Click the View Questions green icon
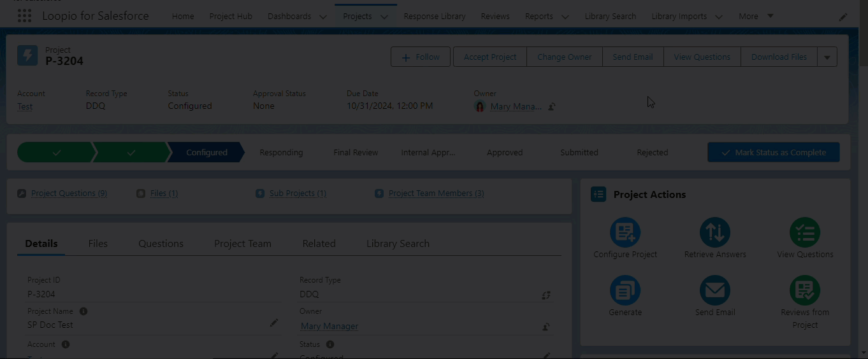This screenshot has width=868, height=359. click(x=805, y=232)
